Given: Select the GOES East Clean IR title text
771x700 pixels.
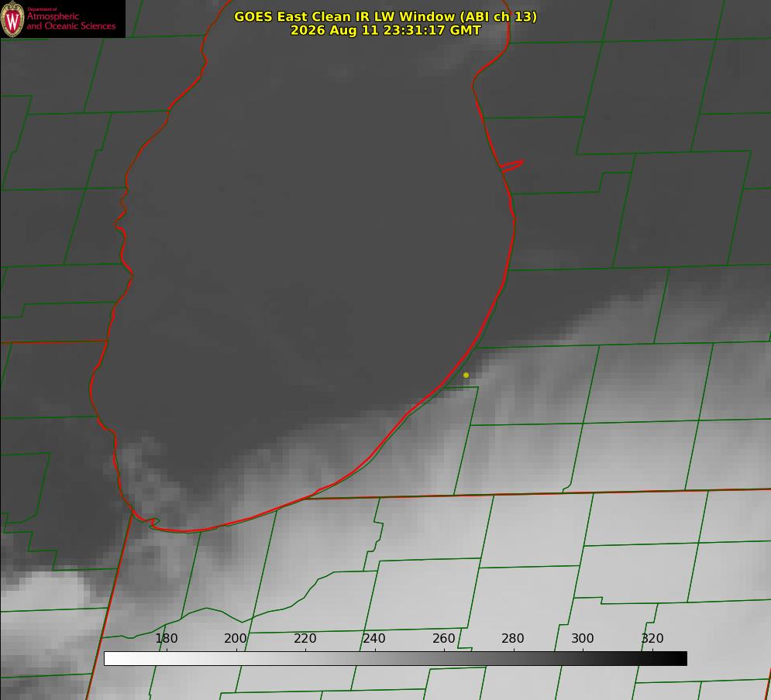Looking at the screenshot, I should tap(385, 16).
